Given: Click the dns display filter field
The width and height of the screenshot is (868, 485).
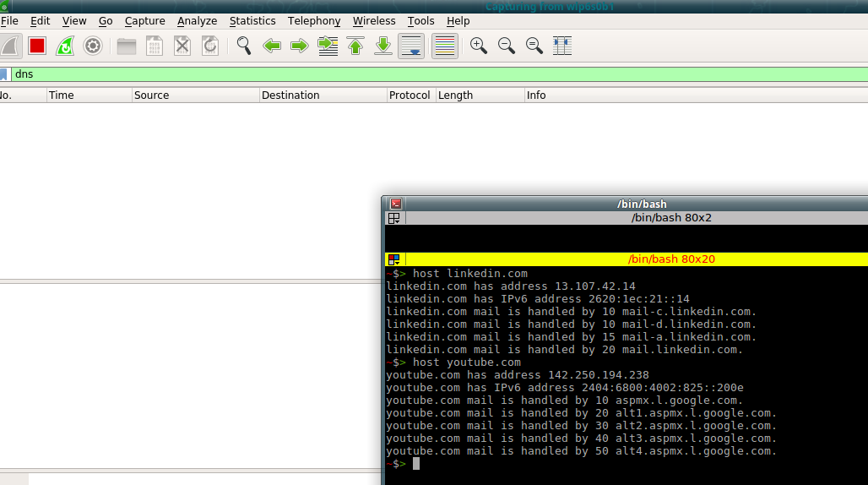Looking at the screenshot, I should point(440,74).
